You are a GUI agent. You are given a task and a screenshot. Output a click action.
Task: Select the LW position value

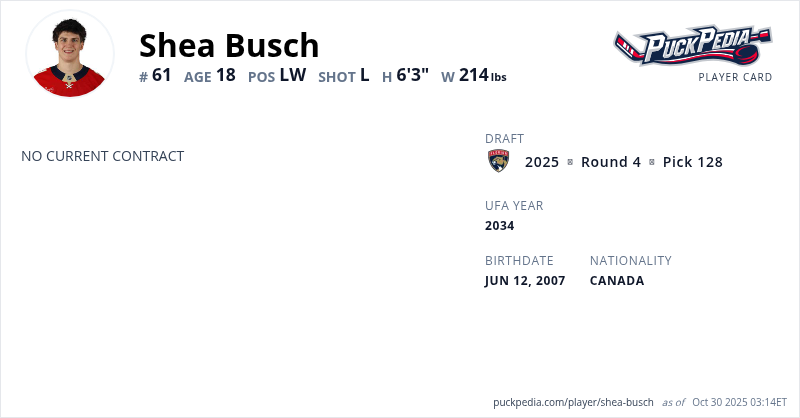[292, 75]
